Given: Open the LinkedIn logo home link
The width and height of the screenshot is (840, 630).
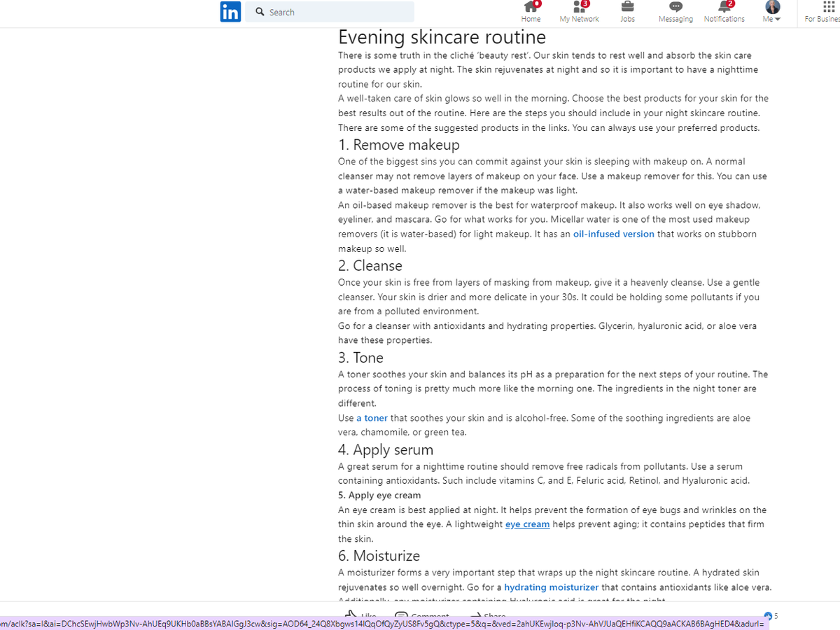Looking at the screenshot, I should click(230, 12).
